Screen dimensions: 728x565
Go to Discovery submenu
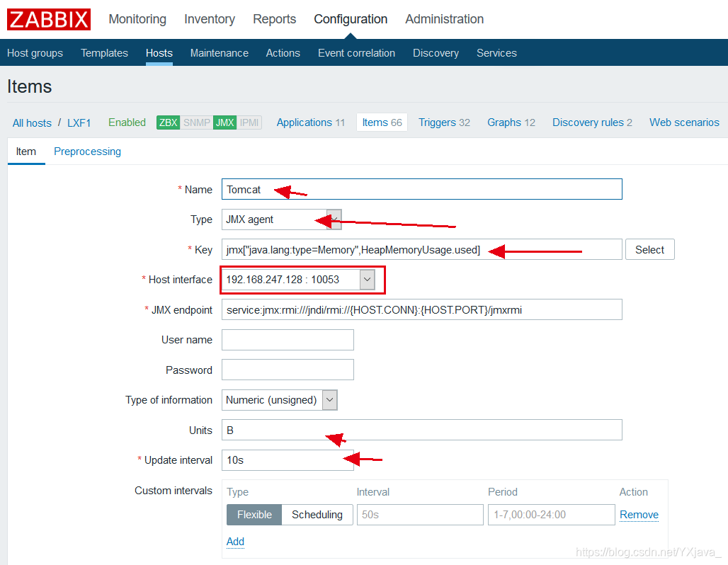coord(436,53)
